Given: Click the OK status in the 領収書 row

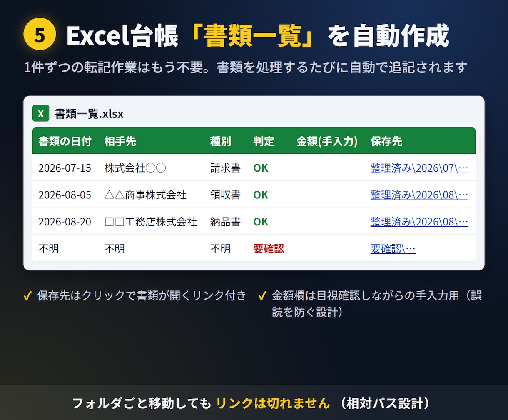Looking at the screenshot, I should (x=261, y=195).
